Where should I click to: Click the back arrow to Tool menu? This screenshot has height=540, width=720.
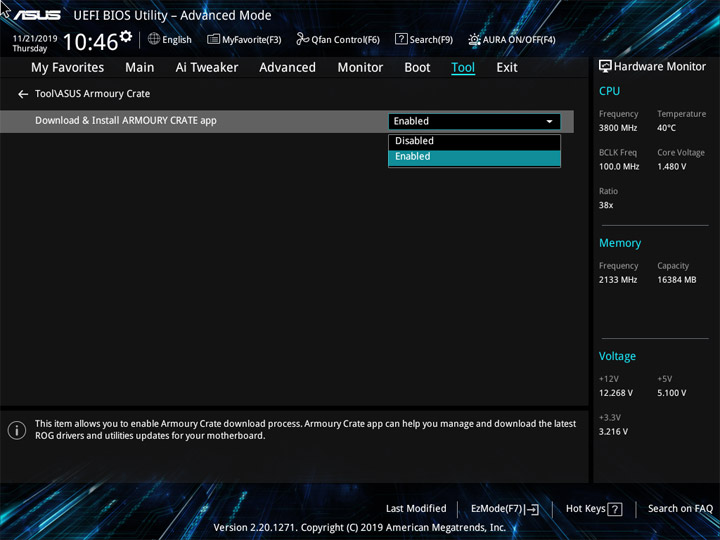click(x=23, y=94)
